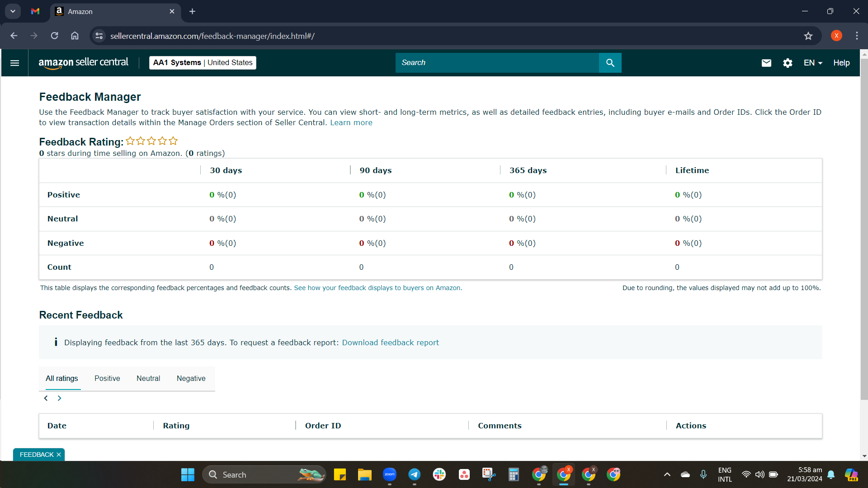Click the OneDrive cloud tray icon

(x=685, y=474)
